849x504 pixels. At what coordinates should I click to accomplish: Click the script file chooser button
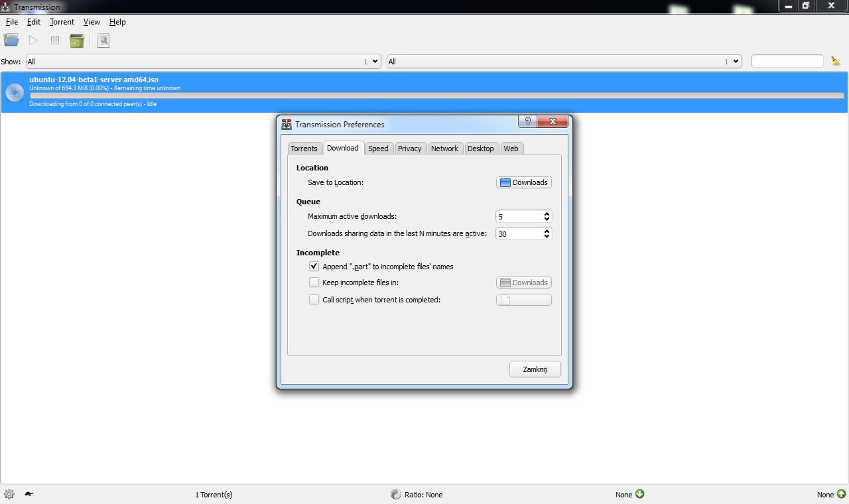[x=524, y=300]
